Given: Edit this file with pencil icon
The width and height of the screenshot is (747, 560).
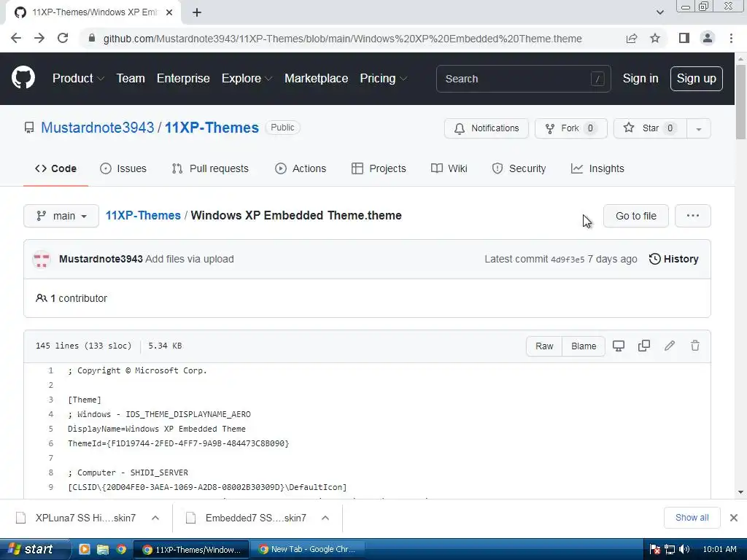Looking at the screenshot, I should coord(670,346).
